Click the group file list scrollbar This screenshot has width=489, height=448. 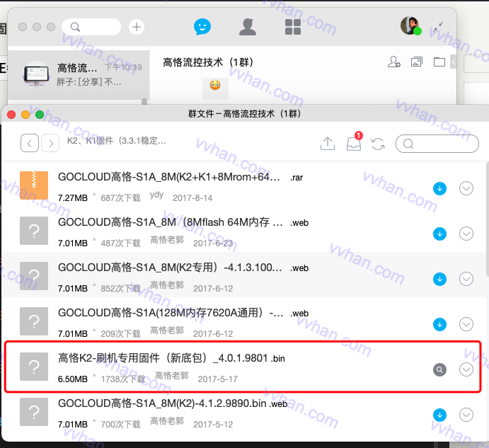pos(488,220)
